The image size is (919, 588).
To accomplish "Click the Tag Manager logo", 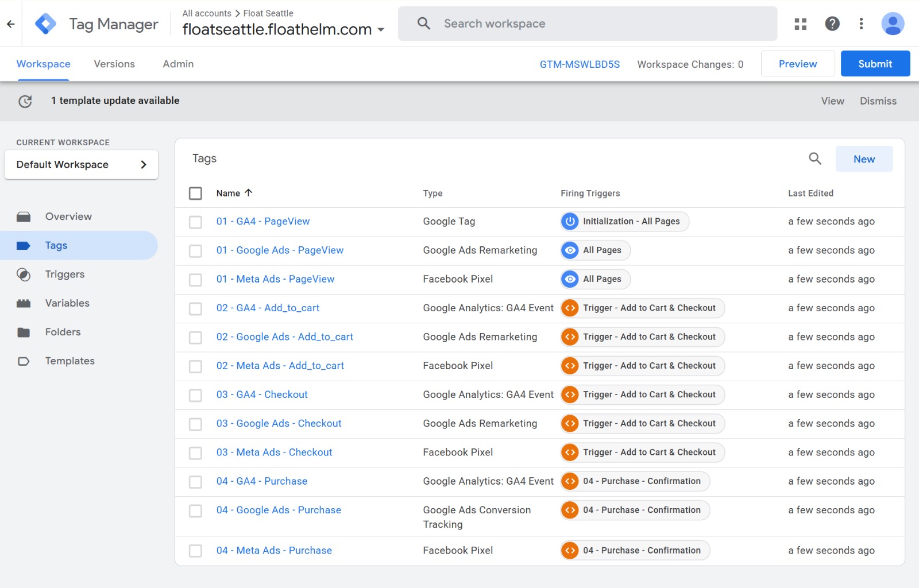I will click(x=45, y=24).
